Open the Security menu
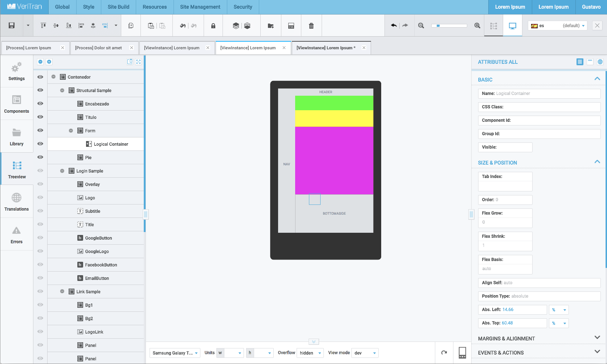607x364 pixels. click(243, 7)
